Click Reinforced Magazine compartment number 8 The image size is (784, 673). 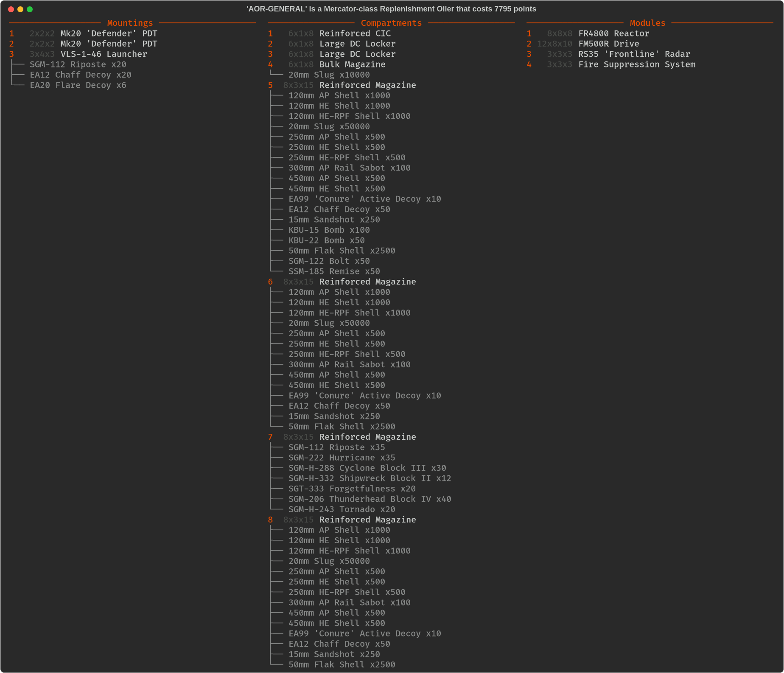(342, 520)
